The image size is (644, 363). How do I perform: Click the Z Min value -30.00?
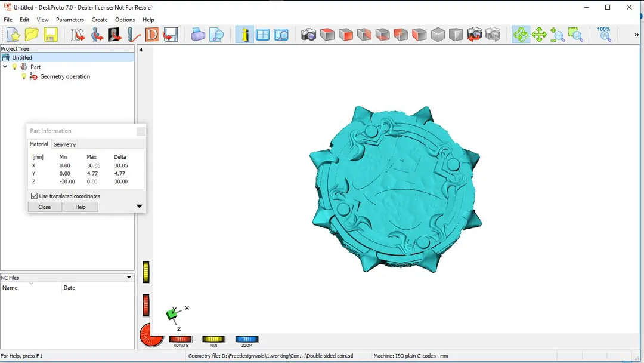pos(67,181)
